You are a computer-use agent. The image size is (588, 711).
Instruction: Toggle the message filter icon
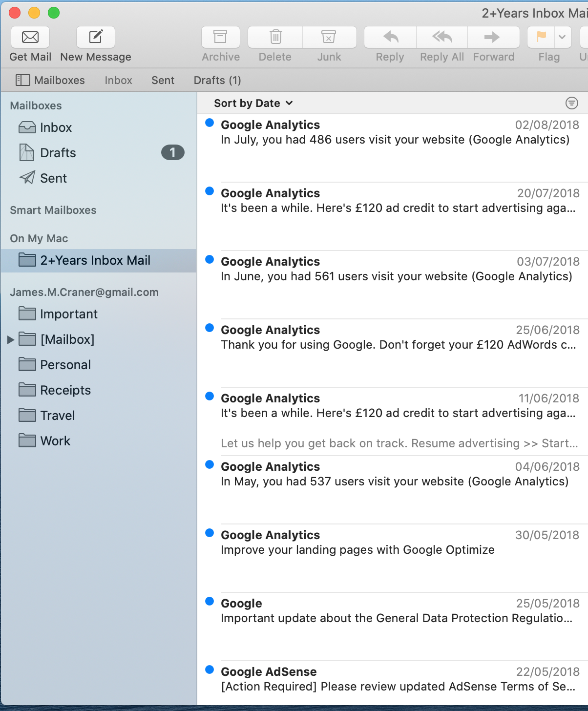point(571,103)
